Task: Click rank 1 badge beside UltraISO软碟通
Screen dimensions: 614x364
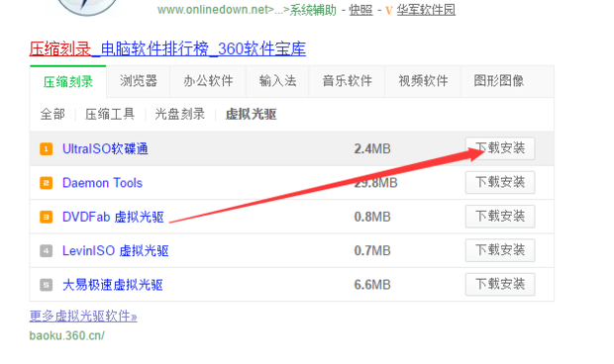Action: pyautogui.click(x=47, y=149)
